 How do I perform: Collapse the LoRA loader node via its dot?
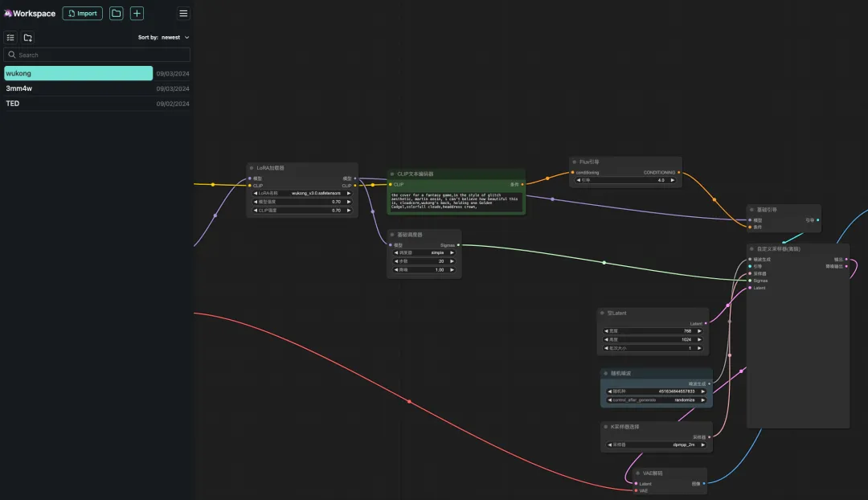point(252,168)
